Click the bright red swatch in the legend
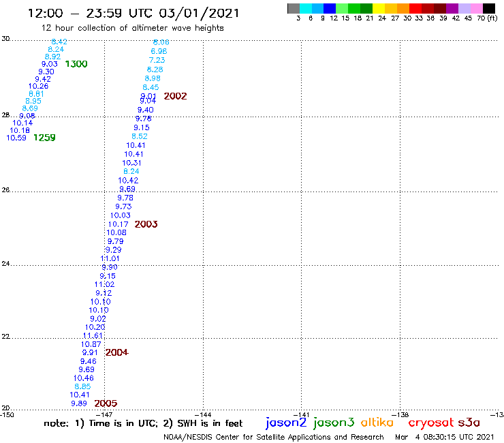The height and width of the screenshot is (443, 504). coord(415,8)
